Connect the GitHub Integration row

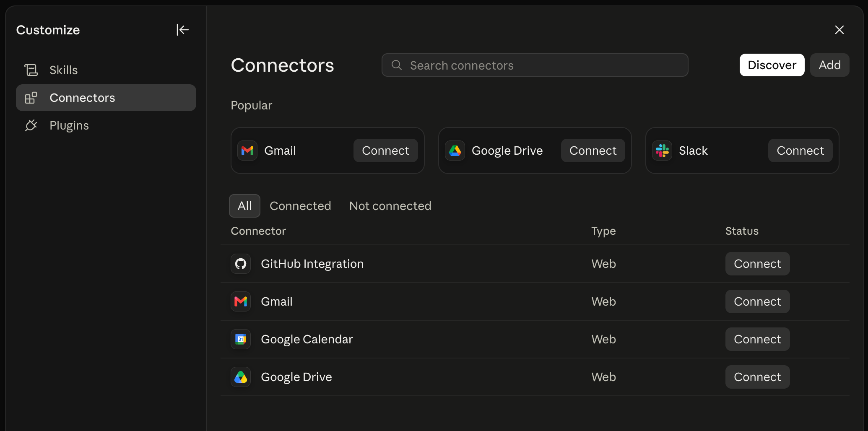point(757,264)
